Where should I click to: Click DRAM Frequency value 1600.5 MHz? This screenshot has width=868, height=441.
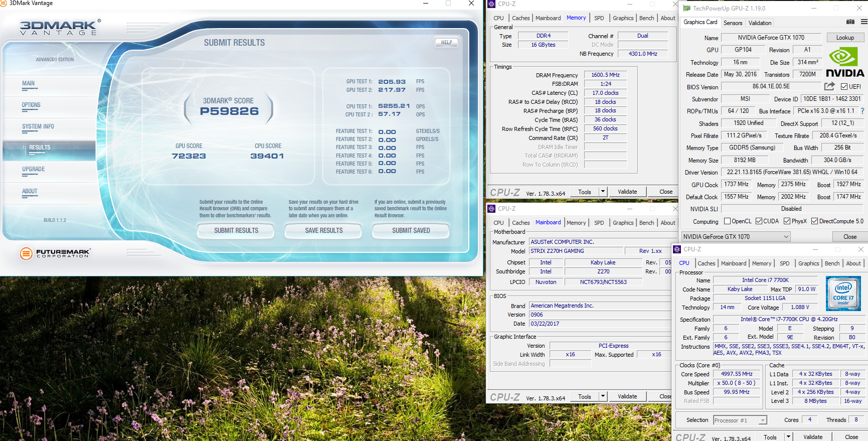(605, 75)
